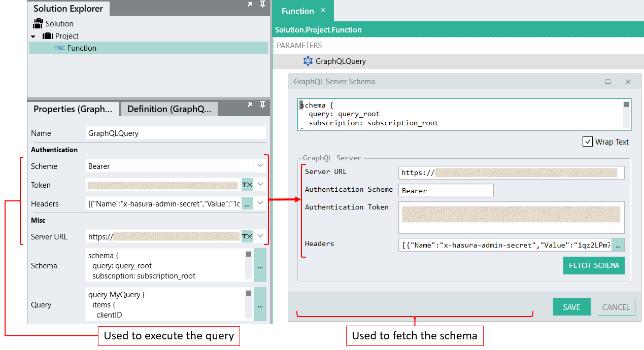644x350 pixels.
Task: Switch to the Definition (GraphQ...) tab
Action: [x=168, y=109]
